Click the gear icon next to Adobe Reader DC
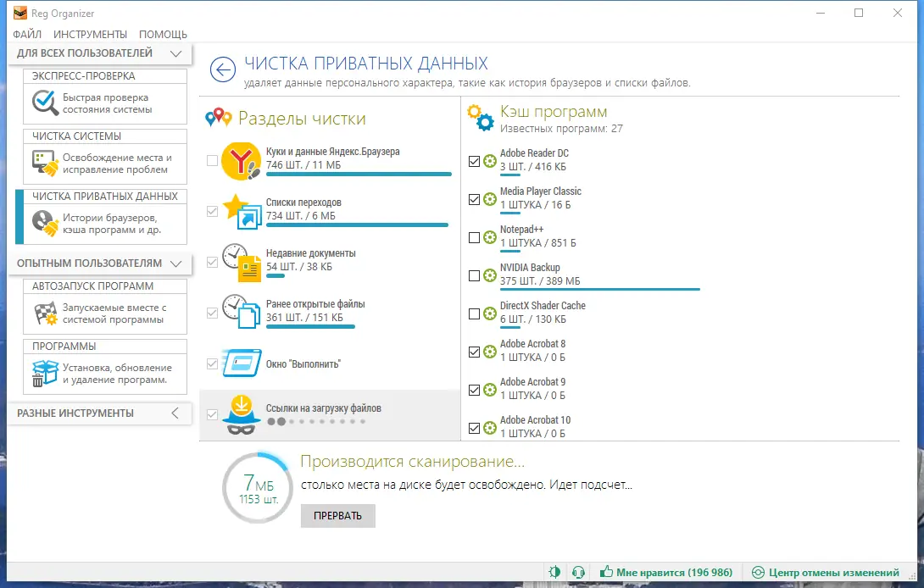 pos(490,161)
